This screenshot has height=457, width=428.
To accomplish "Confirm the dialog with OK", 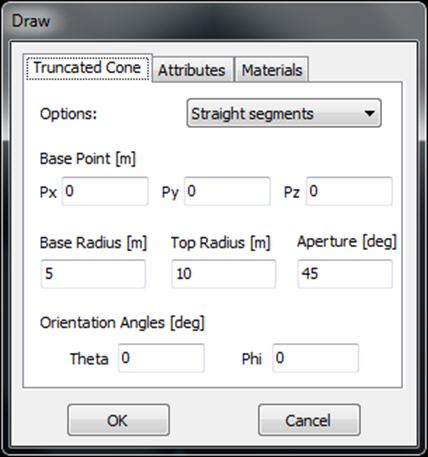I will 118,420.
